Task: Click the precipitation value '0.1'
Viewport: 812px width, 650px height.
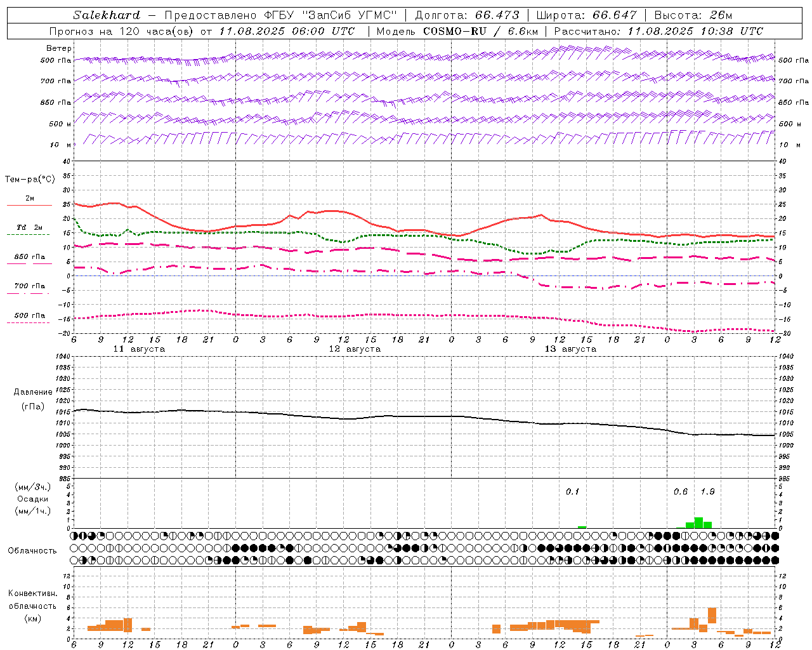Action: click(573, 492)
